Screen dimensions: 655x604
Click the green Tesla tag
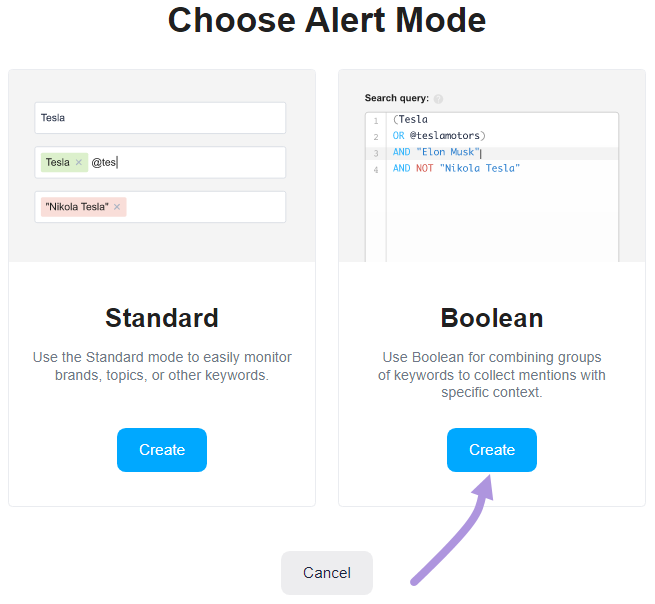point(58,162)
